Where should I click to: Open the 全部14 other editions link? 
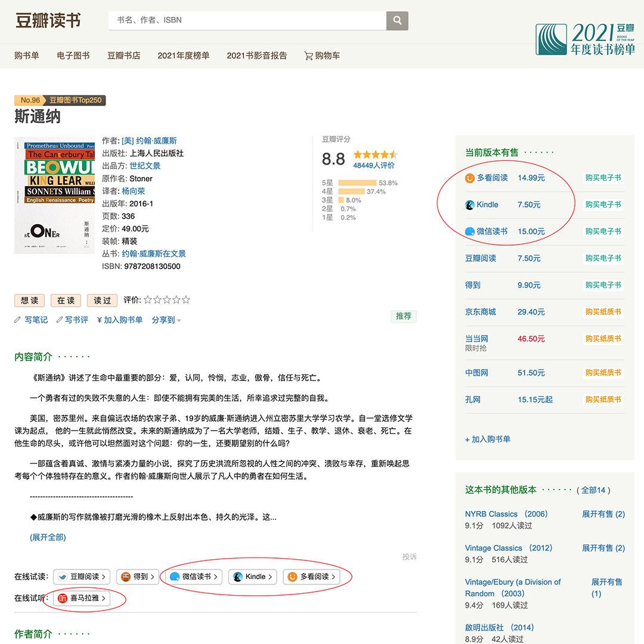click(x=593, y=490)
